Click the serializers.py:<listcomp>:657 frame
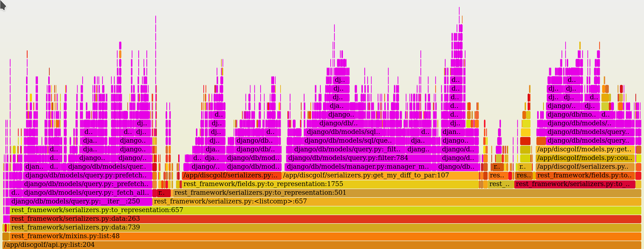The image size is (644, 249). [x=397, y=201]
